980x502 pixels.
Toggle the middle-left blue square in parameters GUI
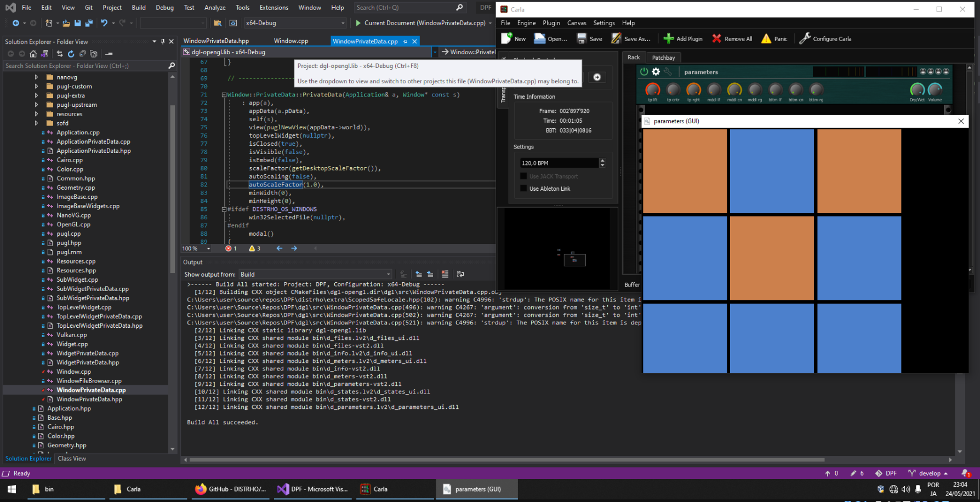pos(685,258)
